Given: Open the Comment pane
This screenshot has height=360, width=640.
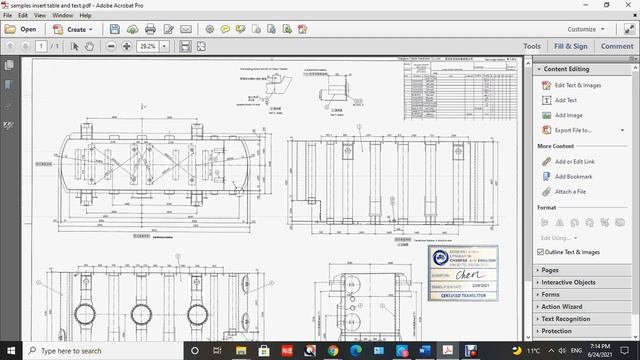Looking at the screenshot, I should pyautogui.click(x=617, y=46).
